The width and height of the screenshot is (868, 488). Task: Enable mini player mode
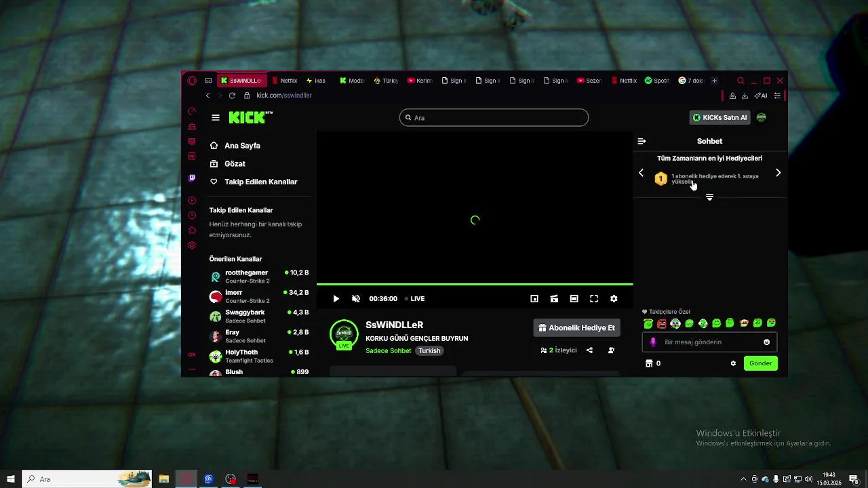click(534, 299)
